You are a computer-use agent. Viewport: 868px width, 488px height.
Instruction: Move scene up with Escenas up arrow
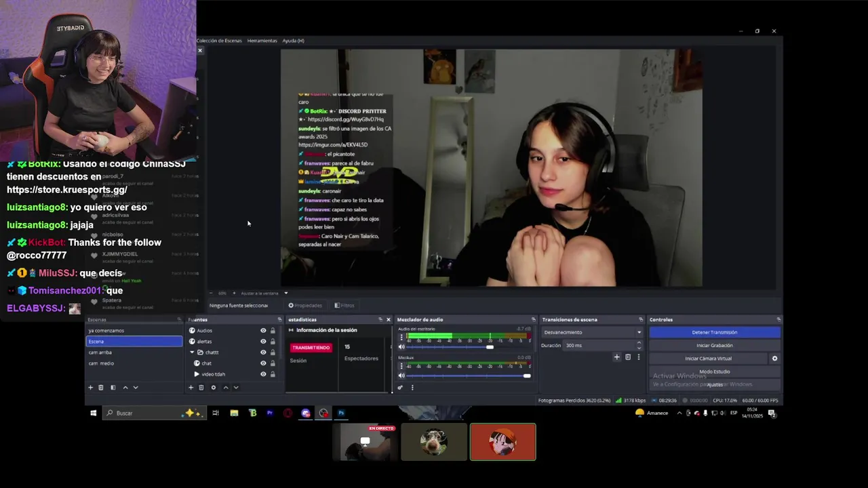[x=125, y=388]
